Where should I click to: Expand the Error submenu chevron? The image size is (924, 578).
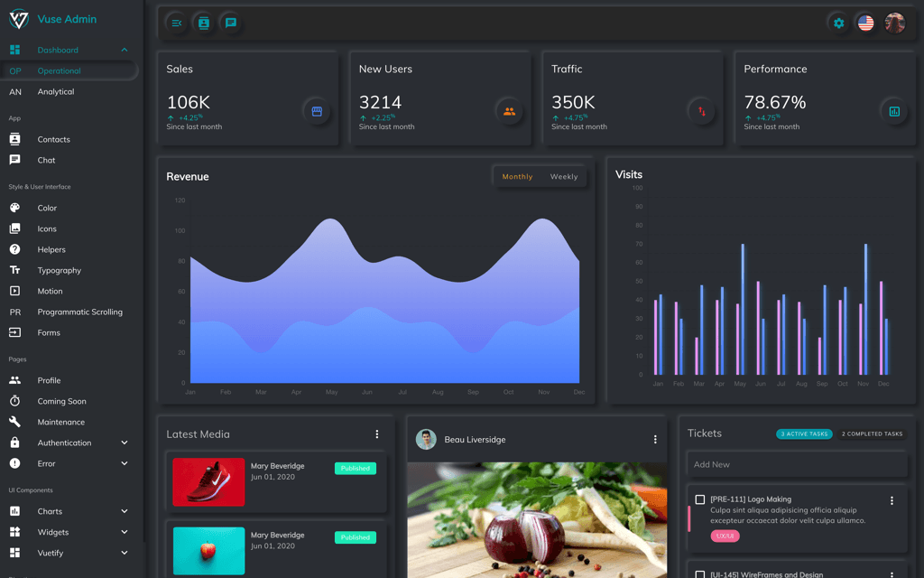[125, 463]
